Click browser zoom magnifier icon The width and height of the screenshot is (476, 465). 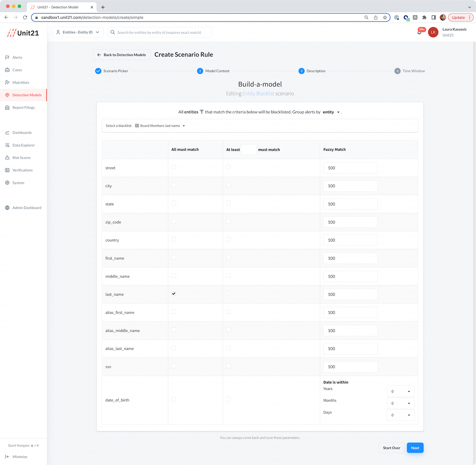pyautogui.click(x=367, y=17)
